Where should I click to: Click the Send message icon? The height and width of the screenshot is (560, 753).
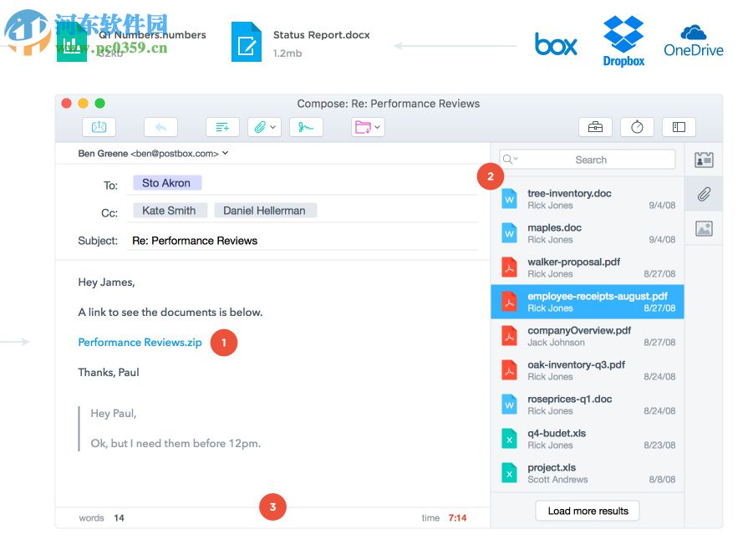[x=99, y=126]
